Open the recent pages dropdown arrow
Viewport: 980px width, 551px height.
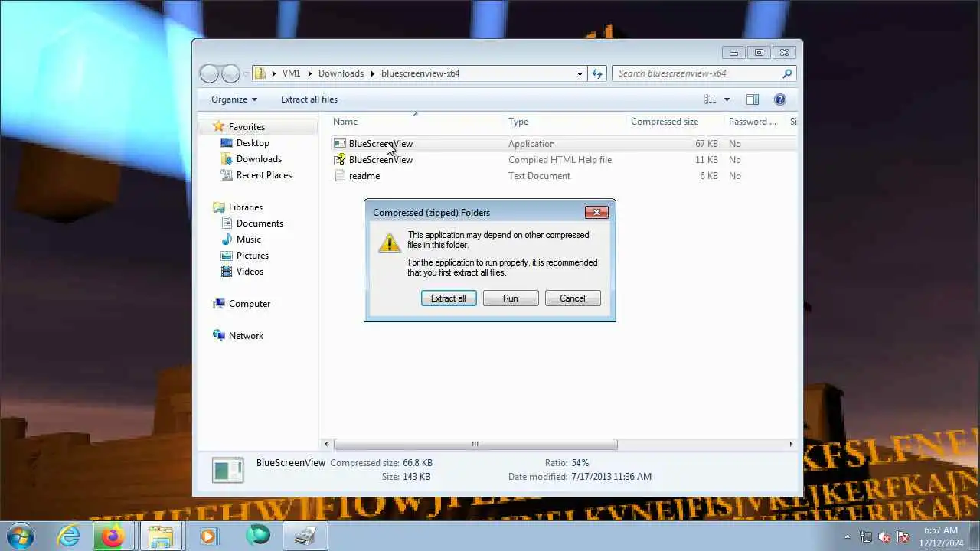246,73
